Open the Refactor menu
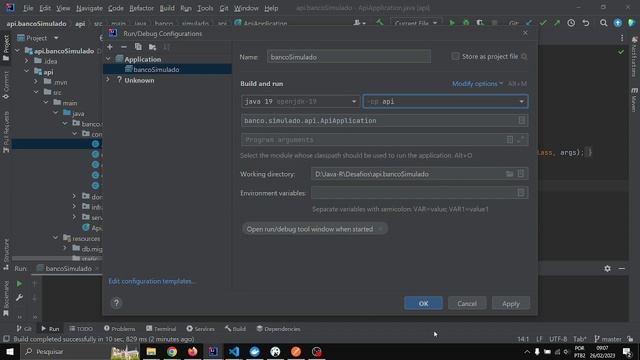 (141, 8)
